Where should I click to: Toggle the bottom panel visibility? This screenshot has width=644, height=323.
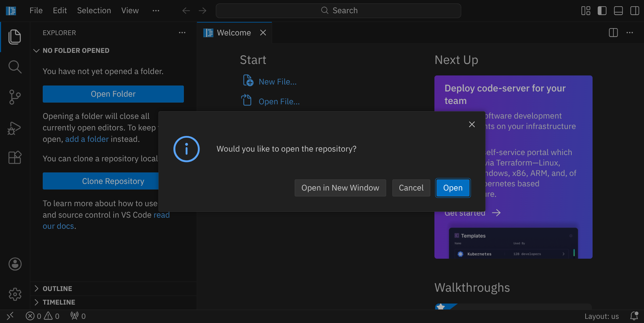click(618, 11)
